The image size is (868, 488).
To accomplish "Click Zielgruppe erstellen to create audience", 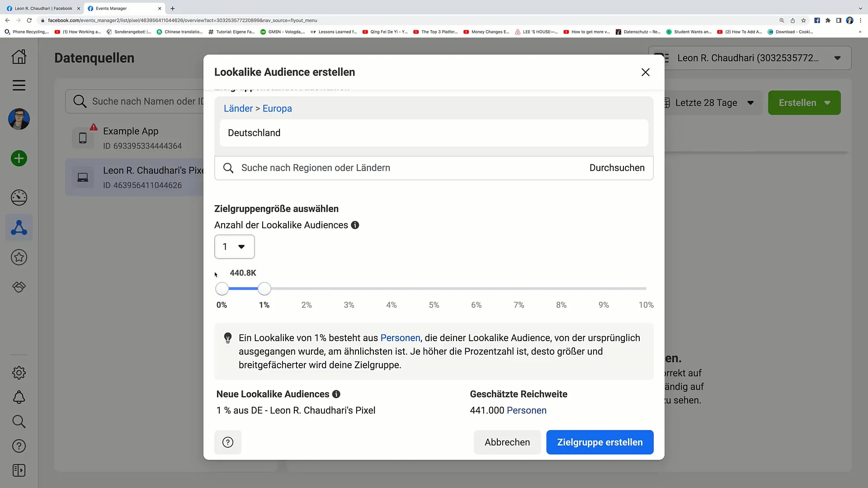I will [x=599, y=442].
